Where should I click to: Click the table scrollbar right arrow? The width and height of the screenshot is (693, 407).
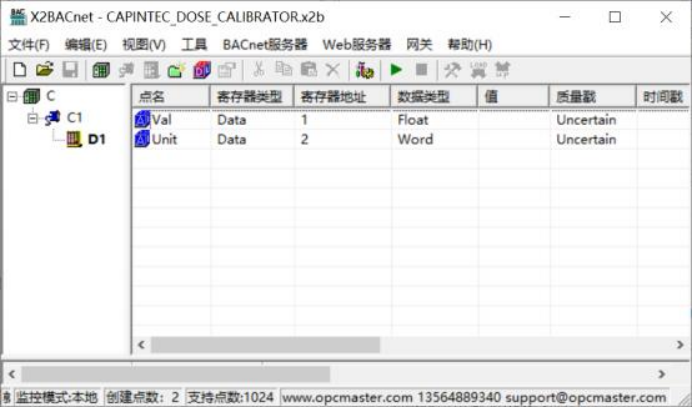[680, 345]
